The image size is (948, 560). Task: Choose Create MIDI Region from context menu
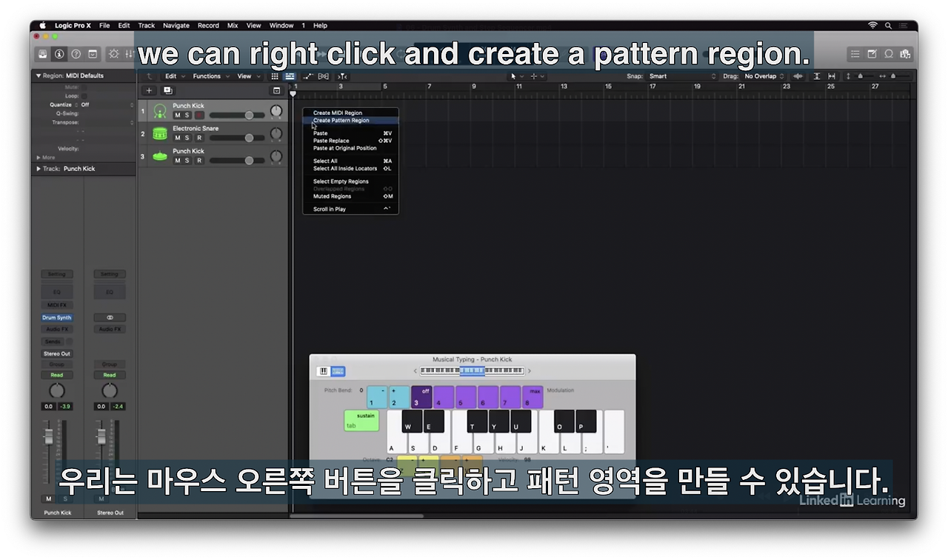tap(350, 113)
